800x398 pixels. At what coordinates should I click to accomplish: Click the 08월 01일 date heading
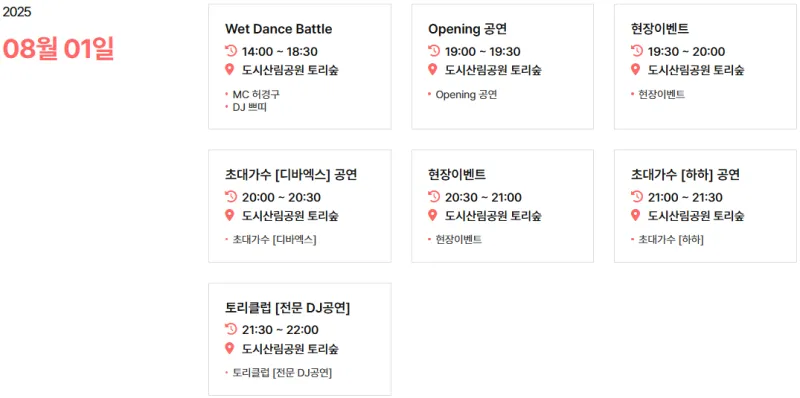(x=58, y=49)
